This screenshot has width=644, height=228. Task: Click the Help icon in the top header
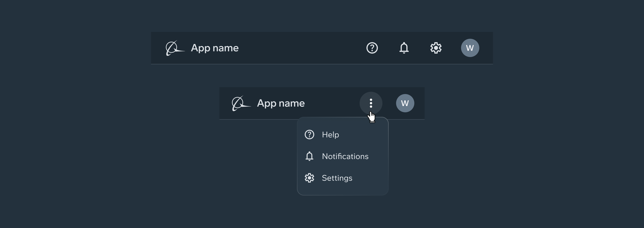click(372, 48)
